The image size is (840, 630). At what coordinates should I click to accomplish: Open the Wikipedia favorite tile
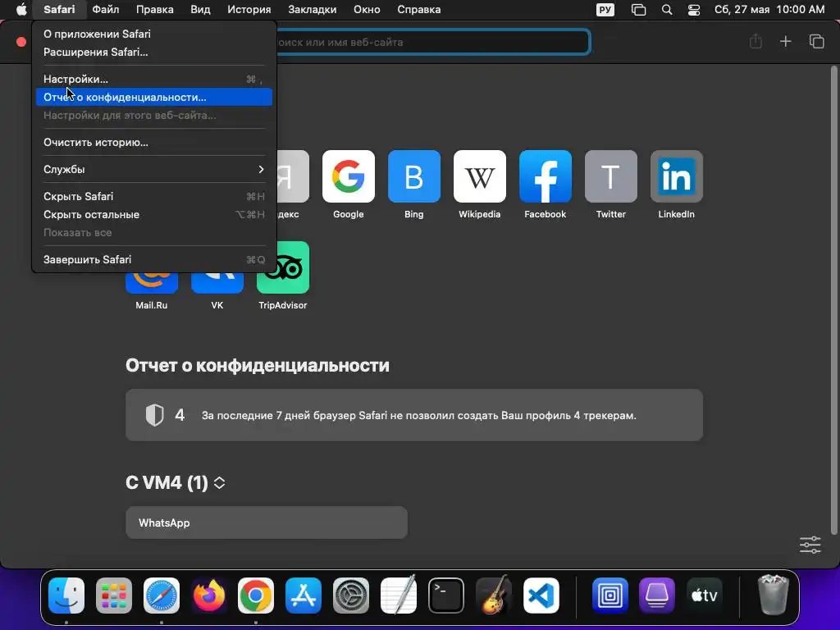pyautogui.click(x=479, y=176)
